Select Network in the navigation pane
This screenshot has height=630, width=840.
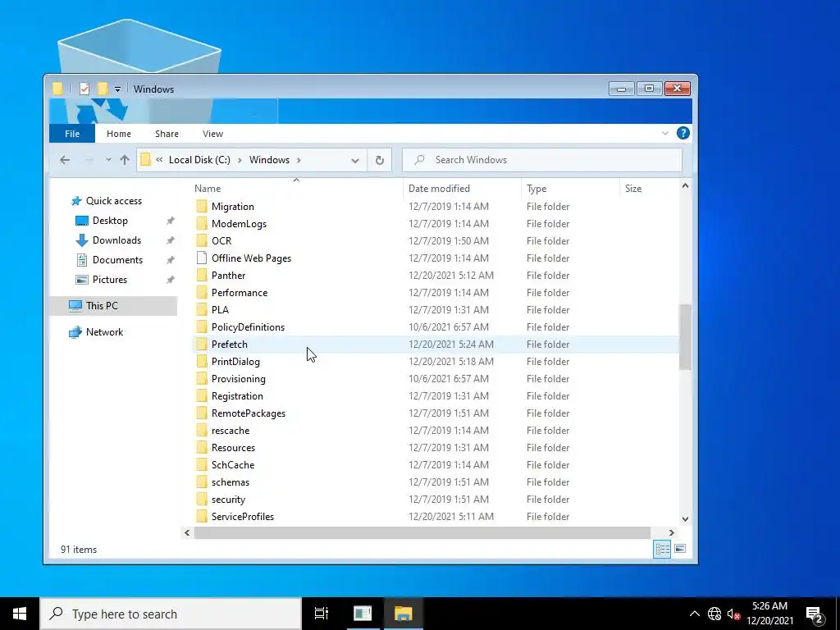click(104, 332)
